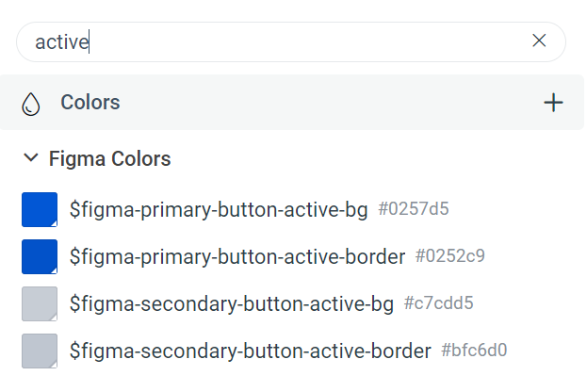Select the primary-button-active-bg blue swatch

40,210
